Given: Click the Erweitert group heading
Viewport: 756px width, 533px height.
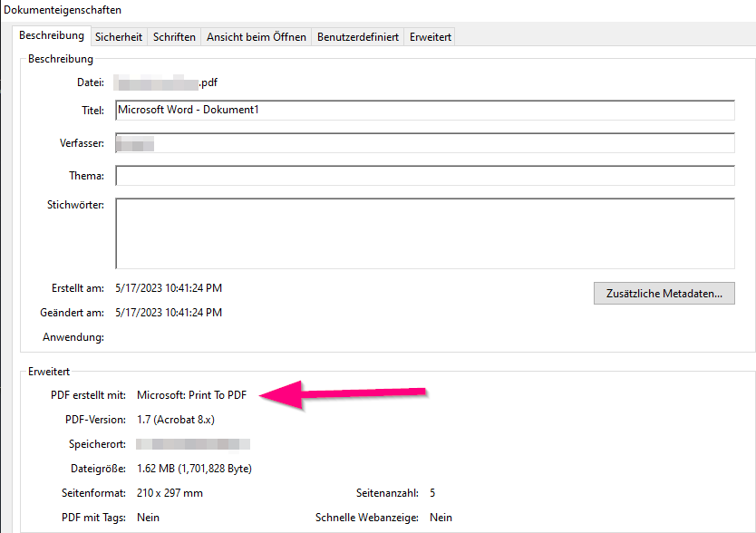Looking at the screenshot, I should point(49,372).
